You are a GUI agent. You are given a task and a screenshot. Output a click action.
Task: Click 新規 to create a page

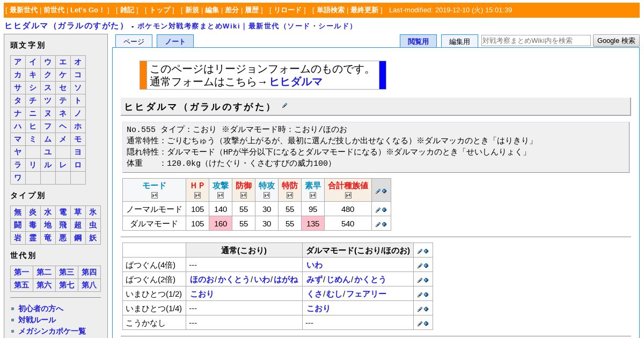pyautogui.click(x=192, y=10)
